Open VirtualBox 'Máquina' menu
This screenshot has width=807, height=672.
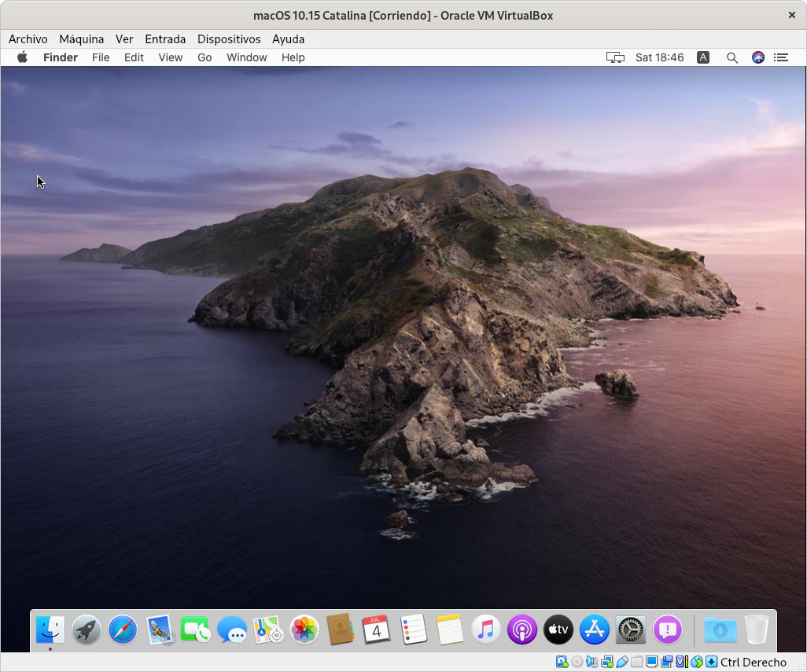[82, 39]
